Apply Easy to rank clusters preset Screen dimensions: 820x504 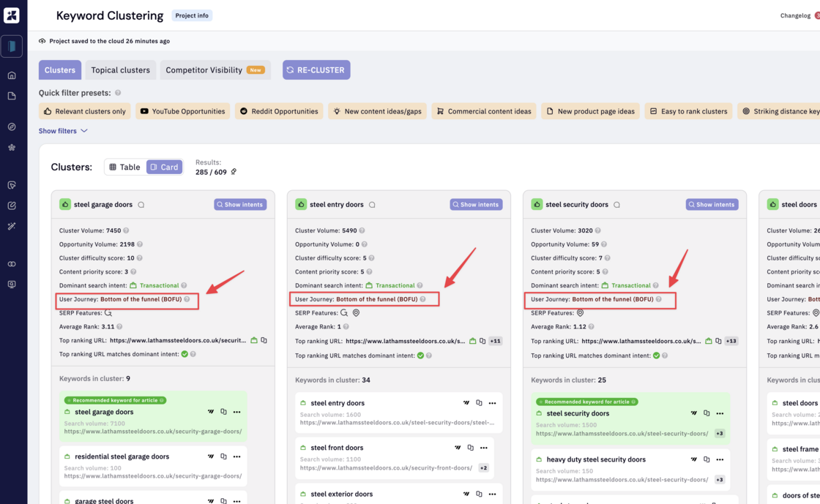pyautogui.click(x=689, y=111)
